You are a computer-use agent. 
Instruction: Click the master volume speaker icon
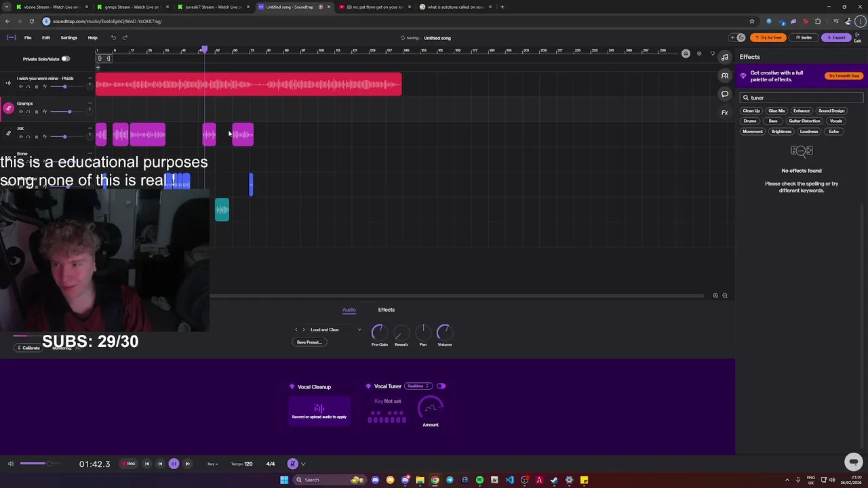tap(10, 464)
